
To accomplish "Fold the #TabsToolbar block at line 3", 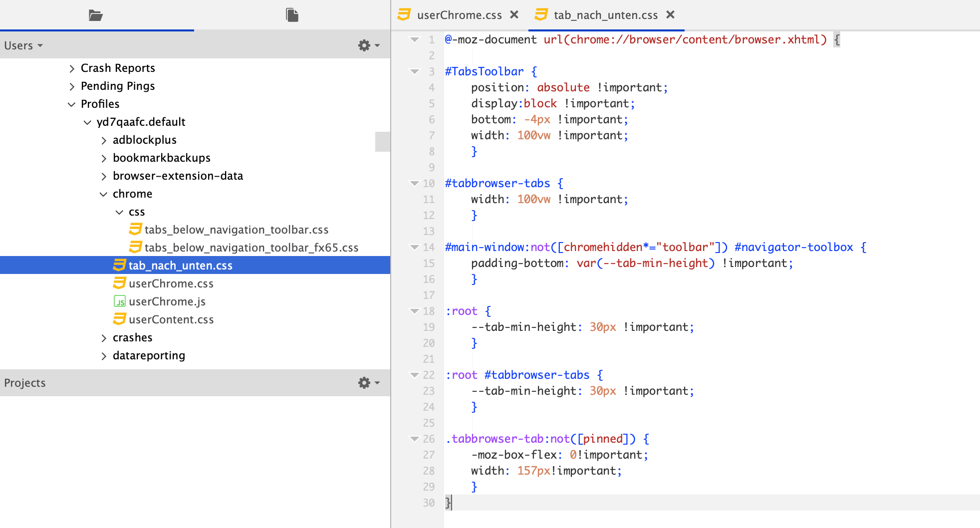I will 415,71.
